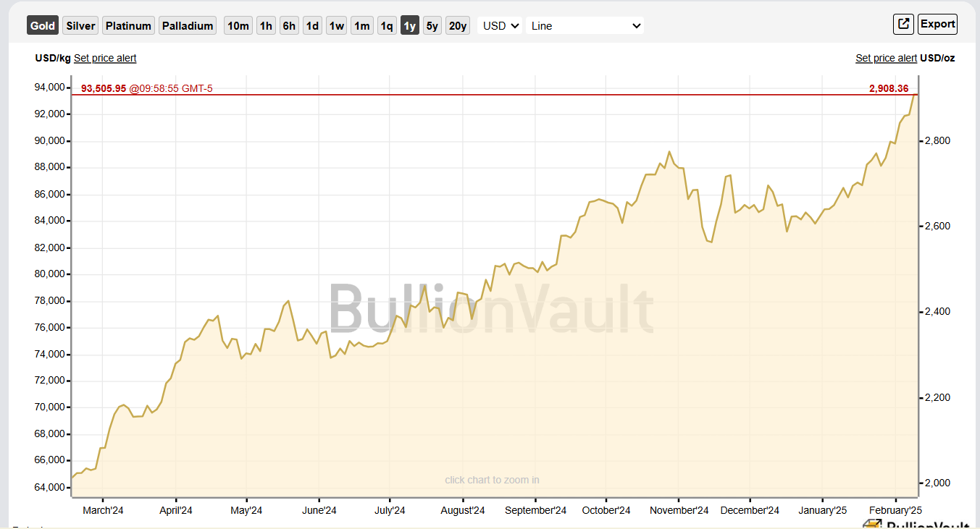Screen dimensions: 980x529
Task: Open the USD currency dropdown
Action: point(501,26)
